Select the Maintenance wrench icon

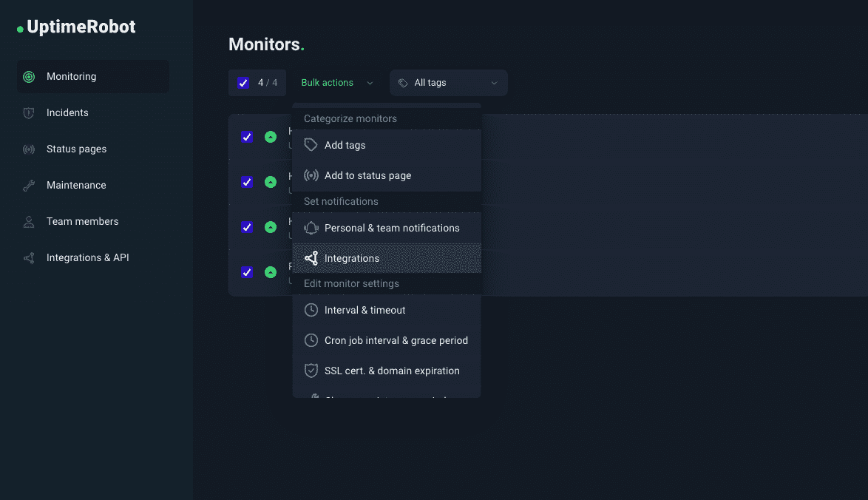pyautogui.click(x=28, y=185)
